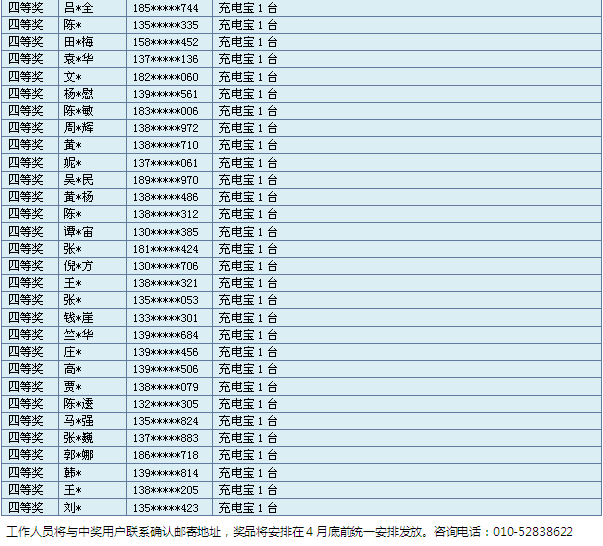Click the 四等奖 cell in 刘* row
Viewport: 603px width, 546px height.
tap(26, 507)
